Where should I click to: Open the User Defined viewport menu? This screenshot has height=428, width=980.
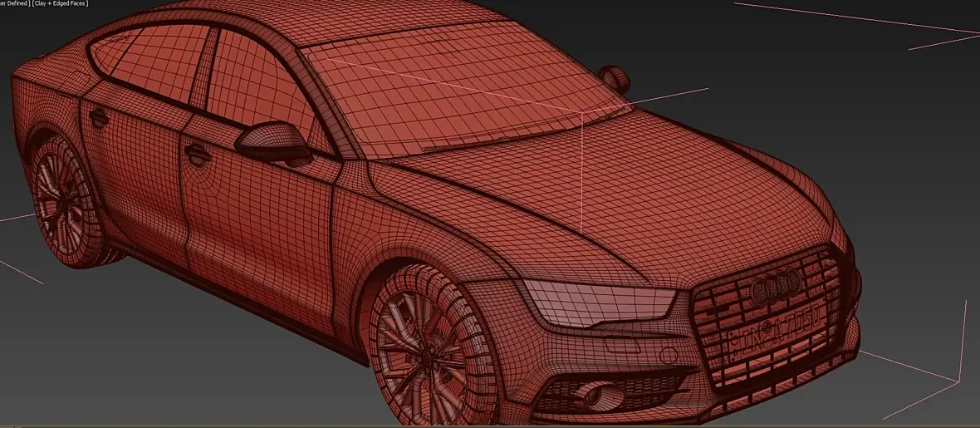[x=15, y=3]
